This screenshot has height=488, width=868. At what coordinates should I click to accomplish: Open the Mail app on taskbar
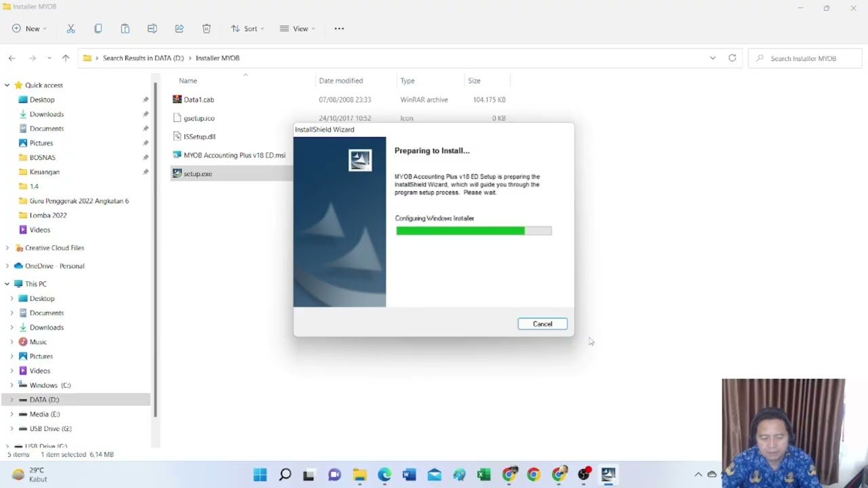coord(434,474)
